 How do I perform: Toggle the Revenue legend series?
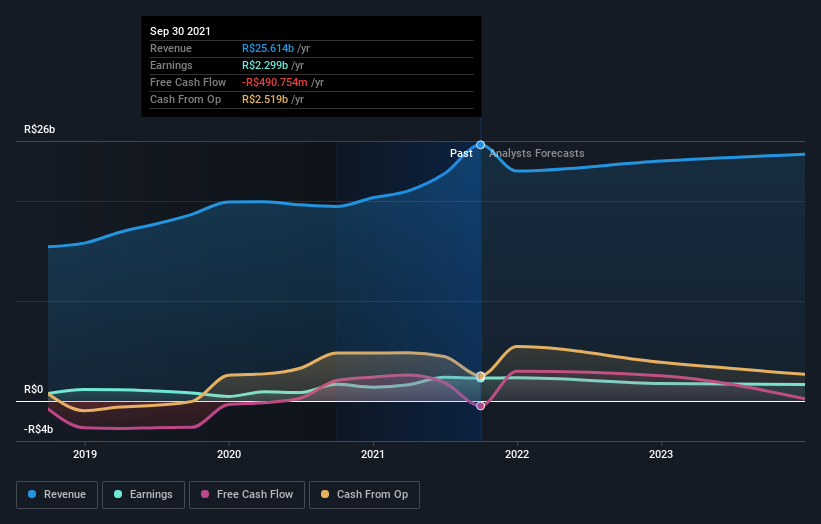(x=57, y=495)
